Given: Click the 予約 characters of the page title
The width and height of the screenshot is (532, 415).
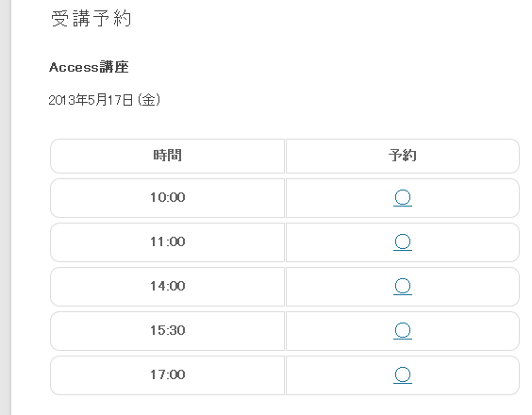Looking at the screenshot, I should (x=112, y=19).
